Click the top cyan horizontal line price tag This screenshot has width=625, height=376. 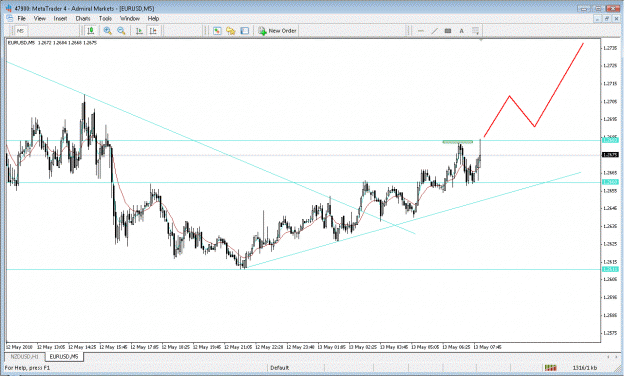pos(610,140)
